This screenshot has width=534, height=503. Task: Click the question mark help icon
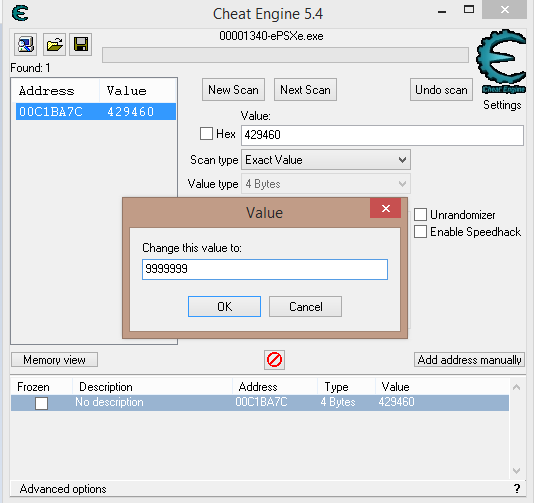(x=517, y=489)
